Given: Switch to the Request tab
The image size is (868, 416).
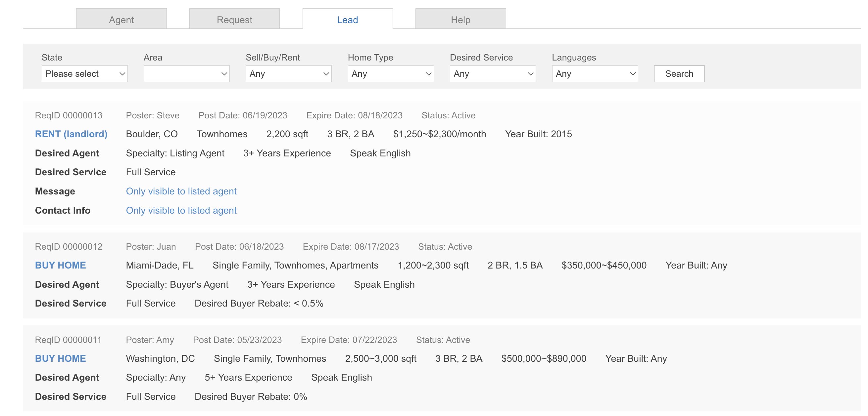Looking at the screenshot, I should pyautogui.click(x=234, y=20).
